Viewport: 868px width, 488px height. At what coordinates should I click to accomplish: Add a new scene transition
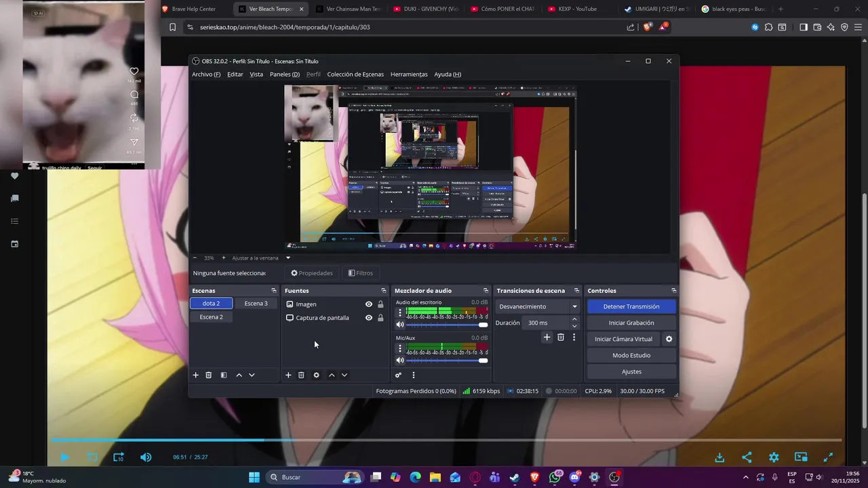click(547, 337)
